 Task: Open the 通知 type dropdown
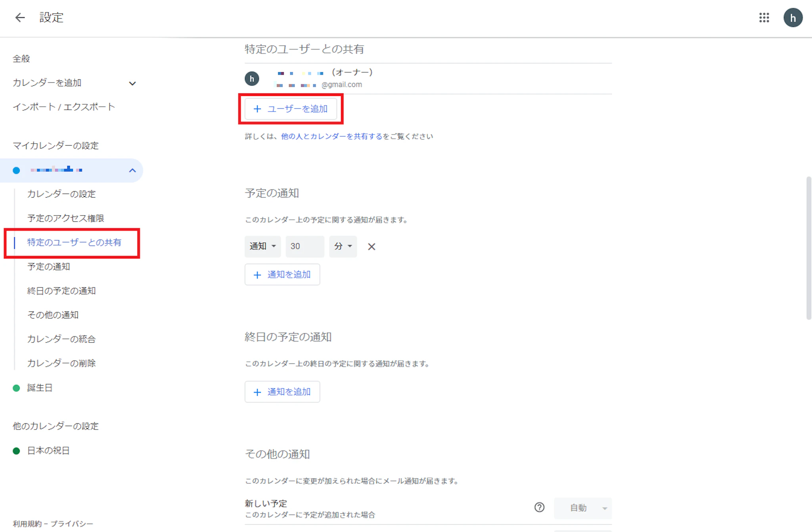point(262,246)
